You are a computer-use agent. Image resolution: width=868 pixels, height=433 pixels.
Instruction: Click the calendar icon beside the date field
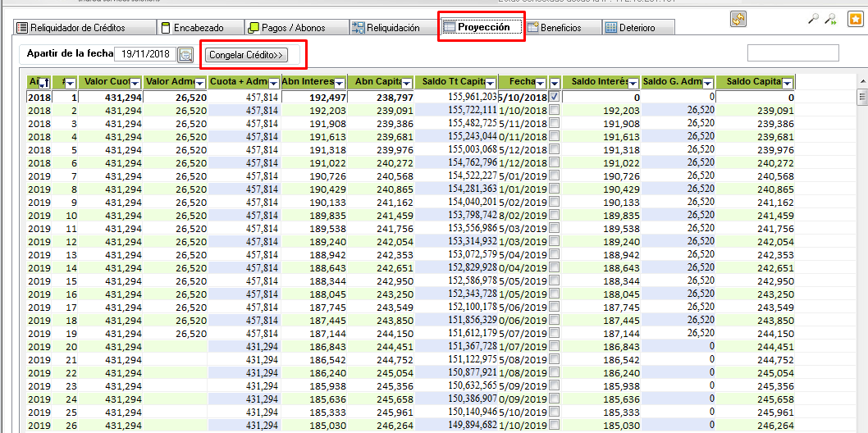(x=185, y=55)
